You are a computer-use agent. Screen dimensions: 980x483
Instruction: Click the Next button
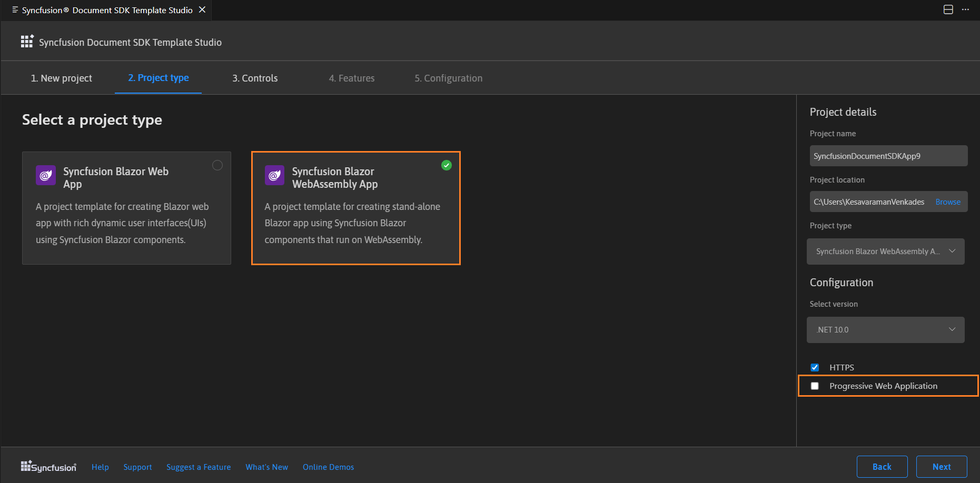click(x=941, y=467)
